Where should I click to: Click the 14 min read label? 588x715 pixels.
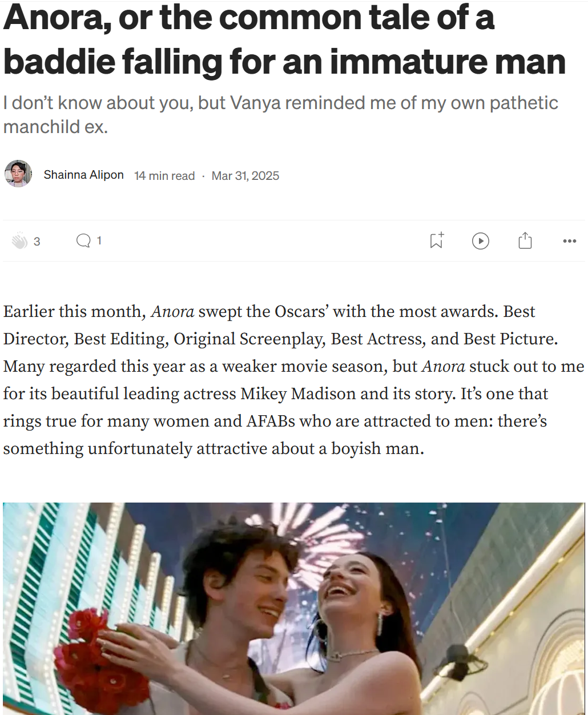tap(164, 176)
